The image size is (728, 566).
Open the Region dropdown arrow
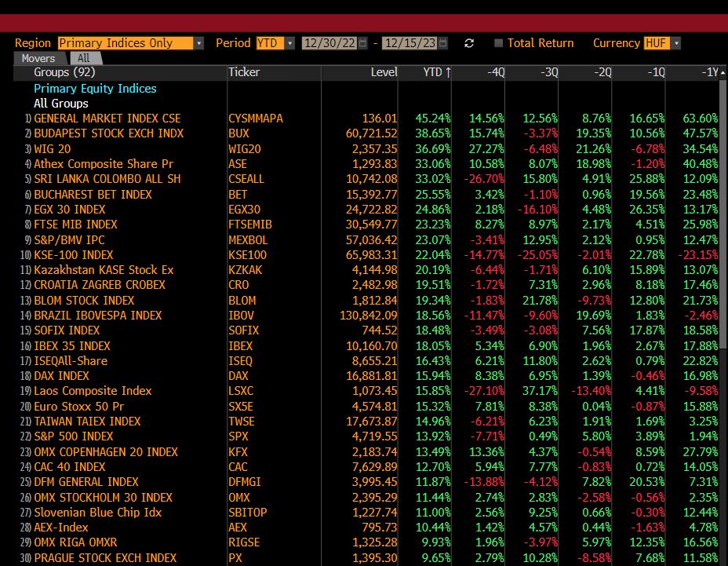198,43
